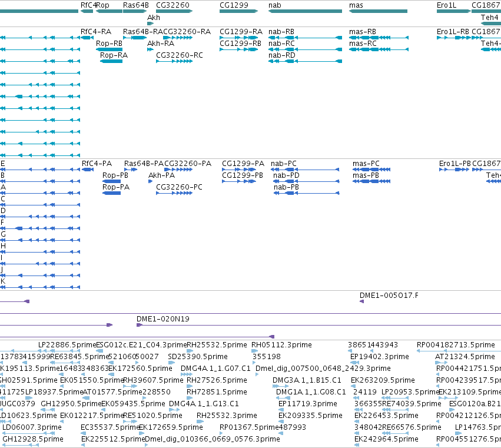
Task: Select the mas-RC transcript glyph
Action: [379, 49]
